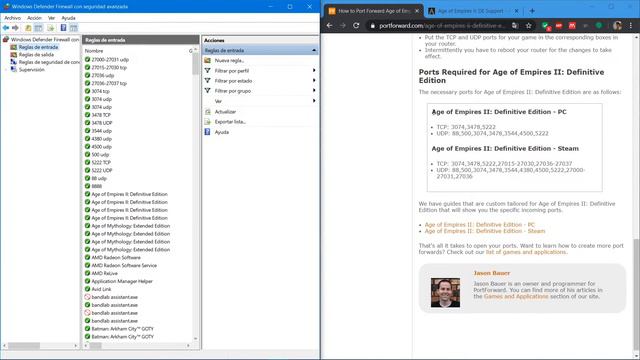
Task: Open the list of games and applications link
Action: (526, 252)
